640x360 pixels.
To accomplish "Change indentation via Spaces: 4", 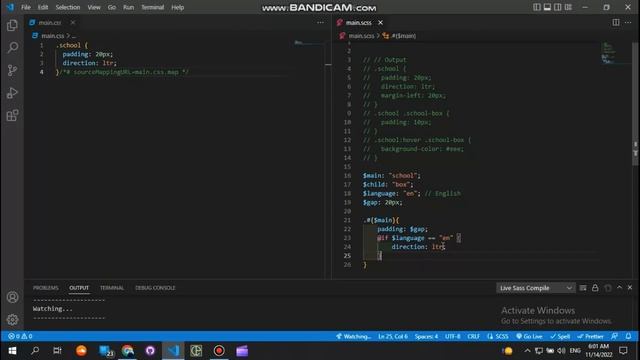I will point(426,336).
